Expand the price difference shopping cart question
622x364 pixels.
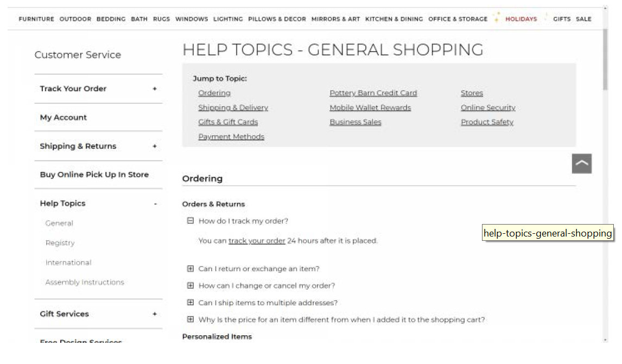pyautogui.click(x=191, y=319)
